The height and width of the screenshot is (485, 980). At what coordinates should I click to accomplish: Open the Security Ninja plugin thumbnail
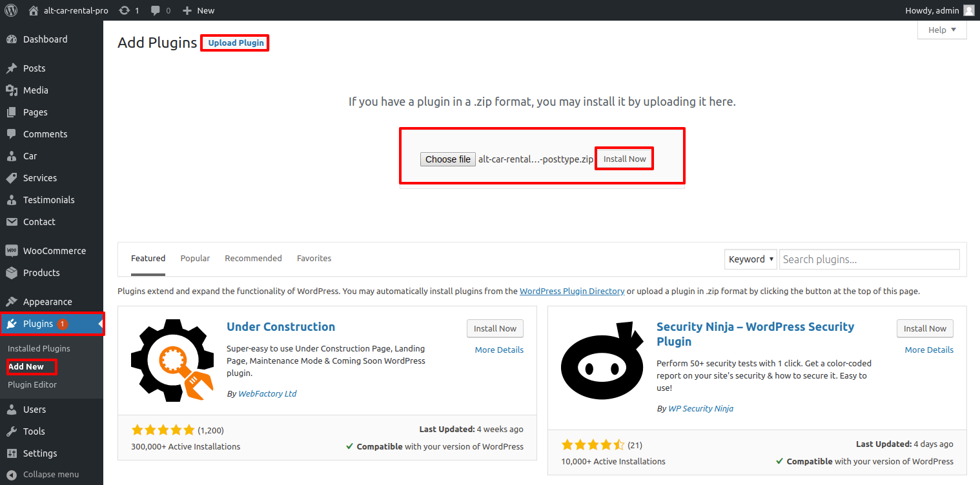click(x=602, y=361)
